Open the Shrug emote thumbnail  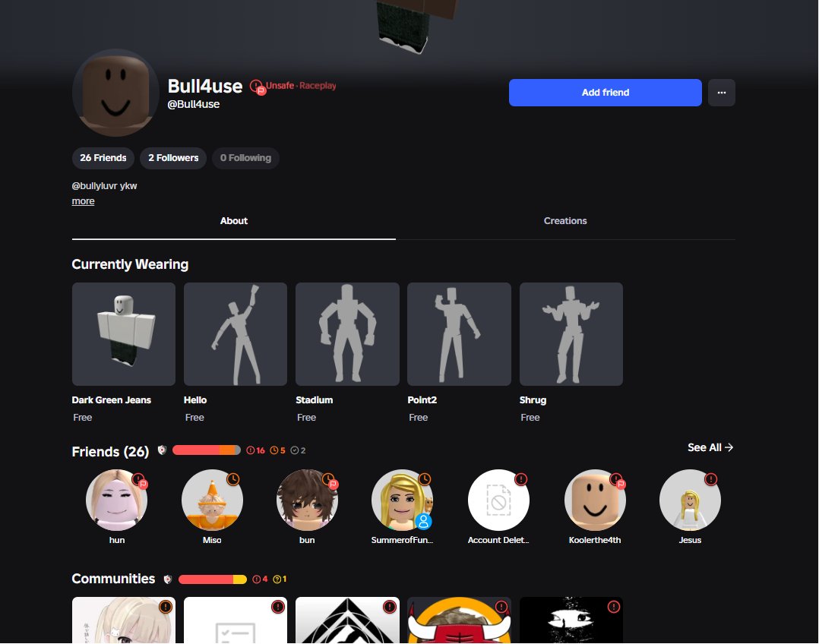pyautogui.click(x=571, y=334)
